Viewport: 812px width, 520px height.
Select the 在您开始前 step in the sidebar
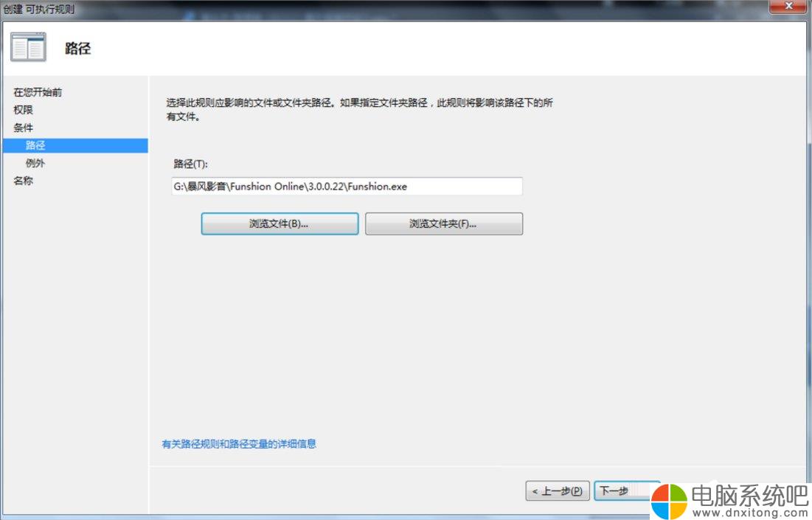[38, 92]
